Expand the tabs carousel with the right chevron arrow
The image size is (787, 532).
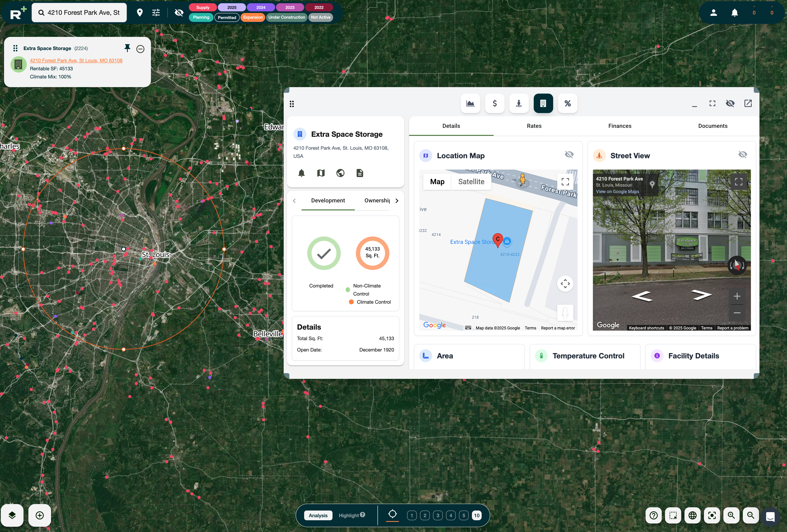point(397,201)
